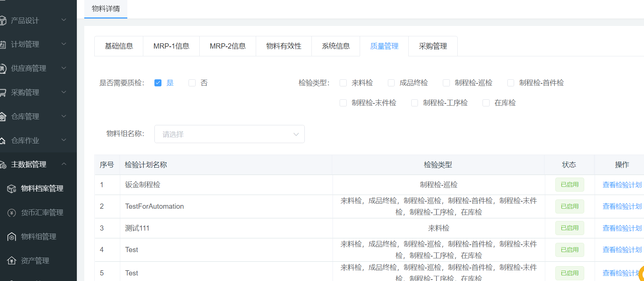
Task: Click the 产品设计 sidebar icon
Action: [x=3, y=21]
